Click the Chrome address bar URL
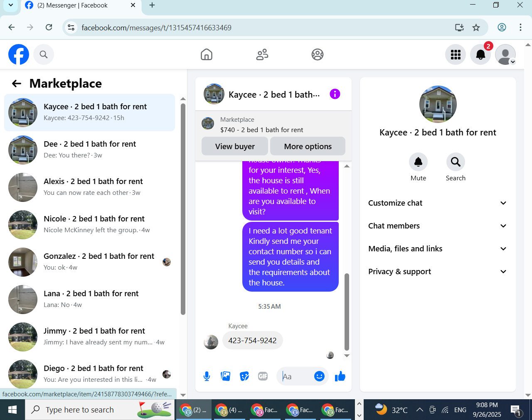The width and height of the screenshot is (532, 420). coord(156,27)
